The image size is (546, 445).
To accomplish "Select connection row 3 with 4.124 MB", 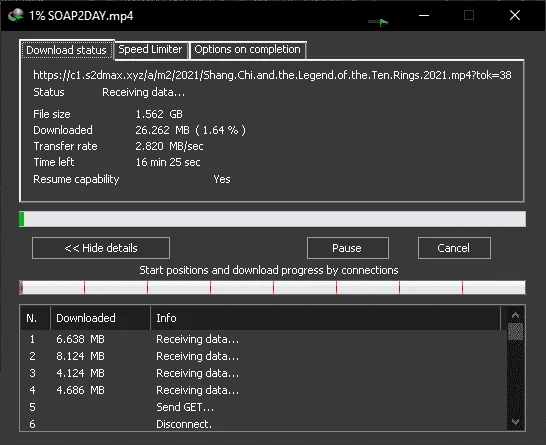I will 263,373.
